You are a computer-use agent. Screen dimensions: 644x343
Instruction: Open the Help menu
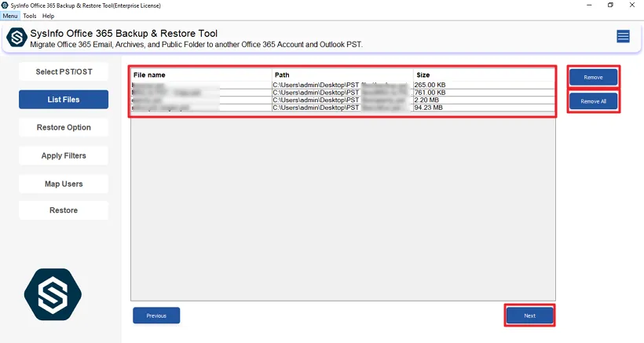point(48,16)
